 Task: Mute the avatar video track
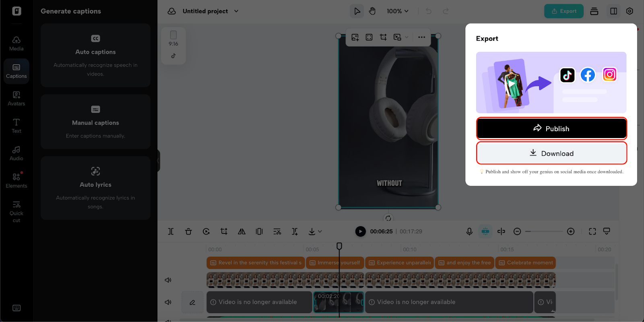tap(168, 280)
